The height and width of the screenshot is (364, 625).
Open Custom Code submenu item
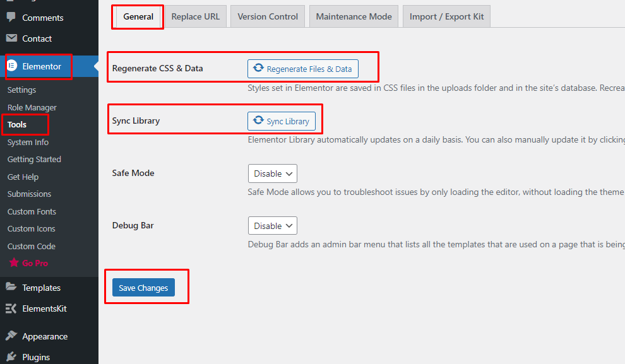pyautogui.click(x=31, y=246)
